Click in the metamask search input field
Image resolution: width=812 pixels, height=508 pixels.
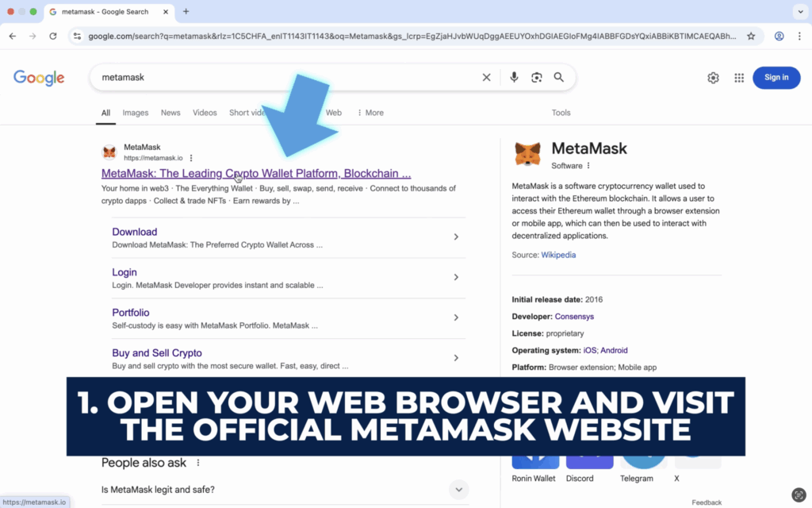point(287,77)
